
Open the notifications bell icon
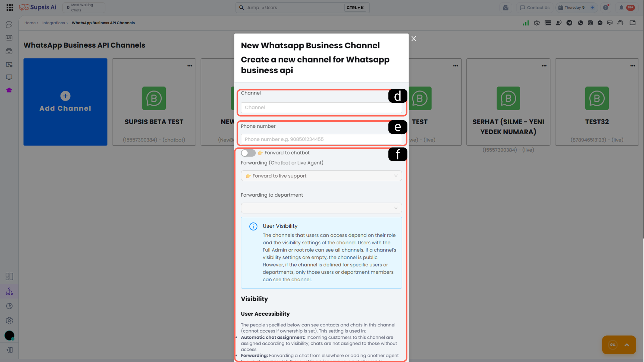tap(621, 8)
